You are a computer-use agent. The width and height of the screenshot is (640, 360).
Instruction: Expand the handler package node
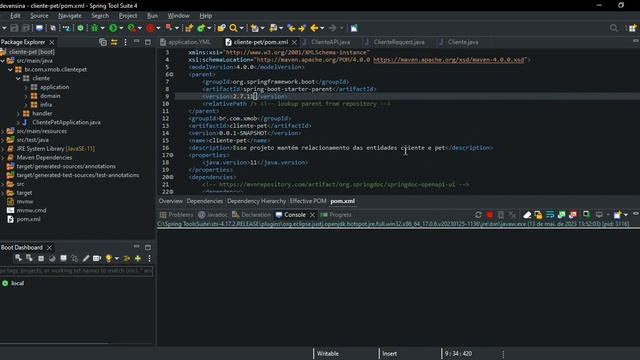[18, 113]
